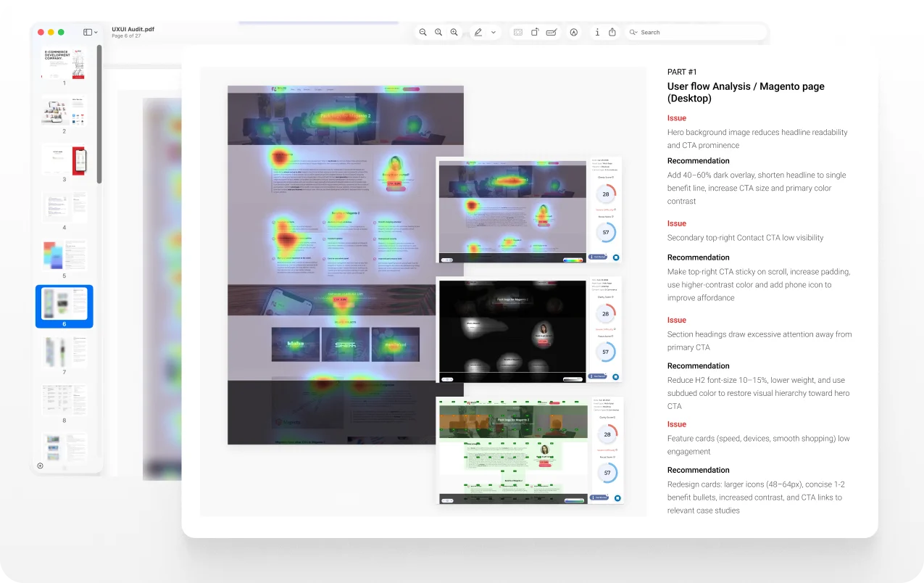The height and width of the screenshot is (583, 924).
Task: Open search options via the magnifier icon
Action: (633, 32)
